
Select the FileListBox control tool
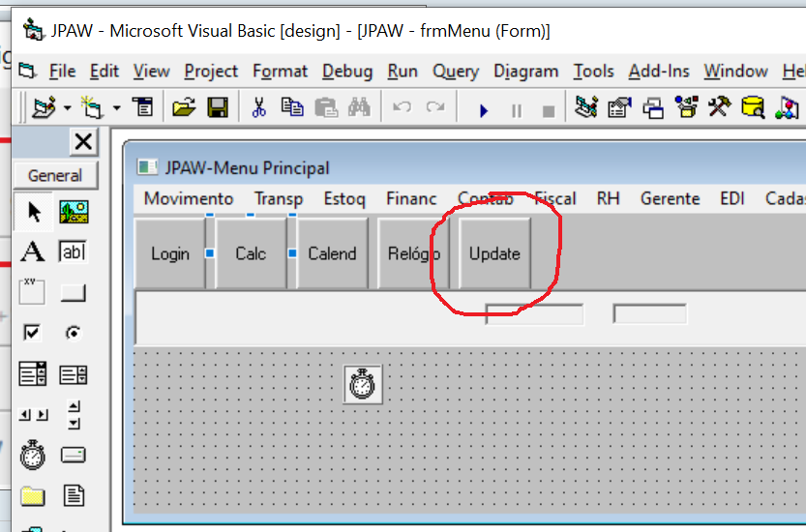pos(74,496)
